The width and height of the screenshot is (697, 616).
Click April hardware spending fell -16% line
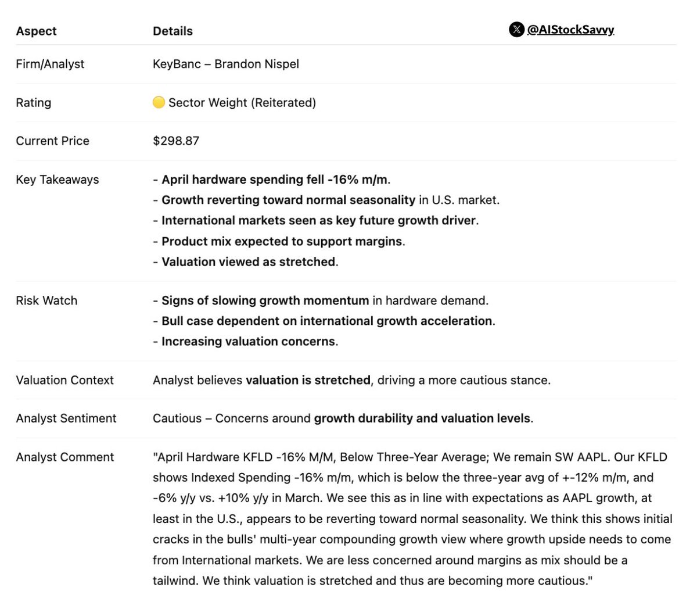click(x=272, y=180)
